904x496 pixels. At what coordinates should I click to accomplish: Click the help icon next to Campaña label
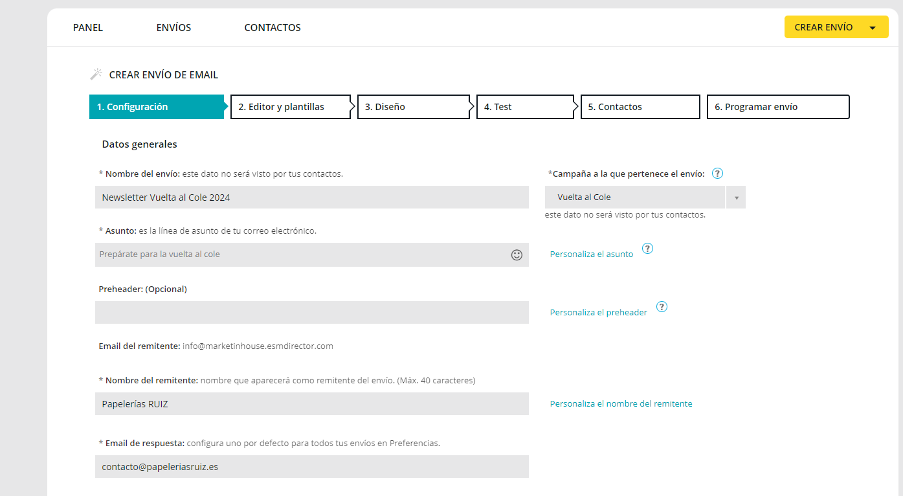[x=717, y=174]
